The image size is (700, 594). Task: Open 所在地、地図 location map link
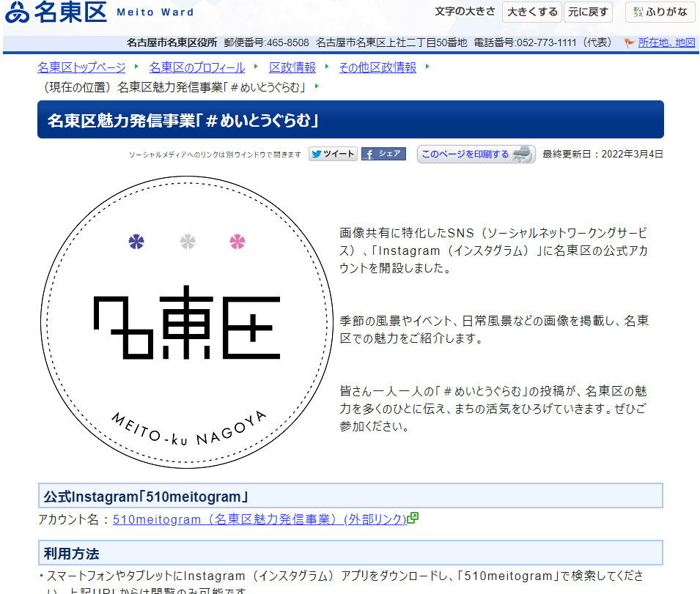666,42
